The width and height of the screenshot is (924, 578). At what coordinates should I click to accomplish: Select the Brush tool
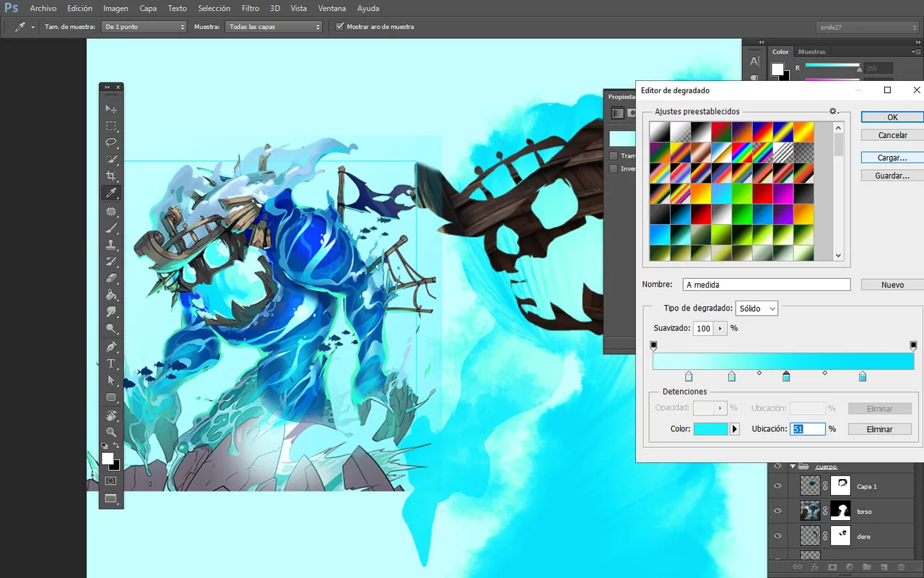111,228
